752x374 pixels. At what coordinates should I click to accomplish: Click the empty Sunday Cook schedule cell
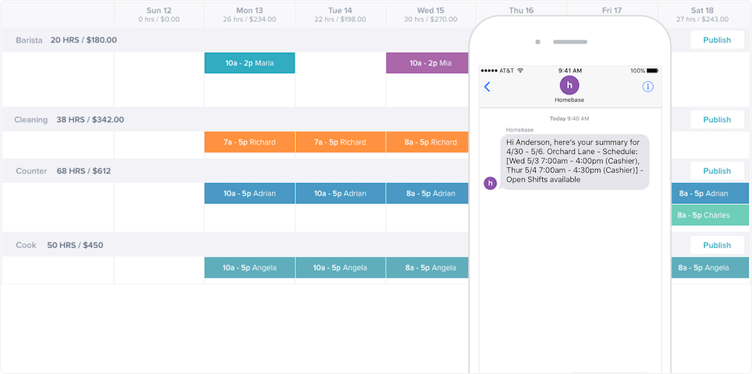[159, 270]
